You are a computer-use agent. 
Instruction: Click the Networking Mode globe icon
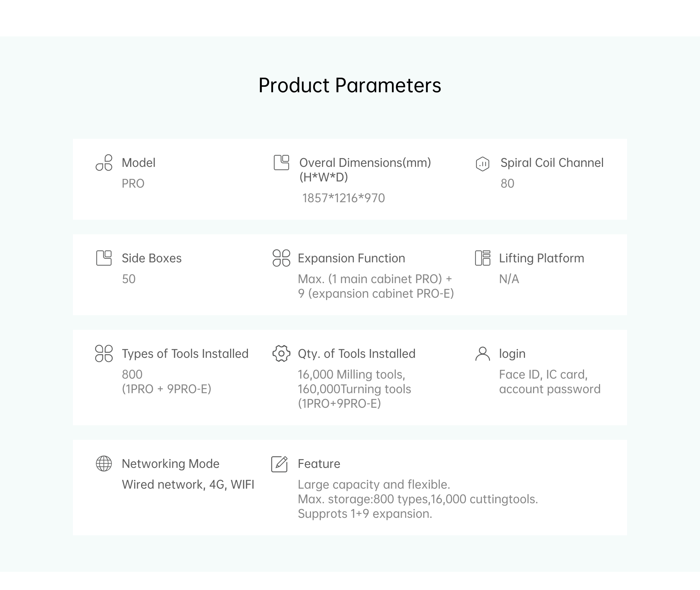pyautogui.click(x=104, y=464)
